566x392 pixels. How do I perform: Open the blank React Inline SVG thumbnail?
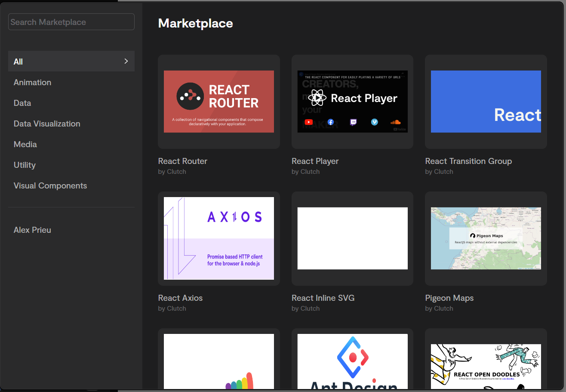[352, 238]
